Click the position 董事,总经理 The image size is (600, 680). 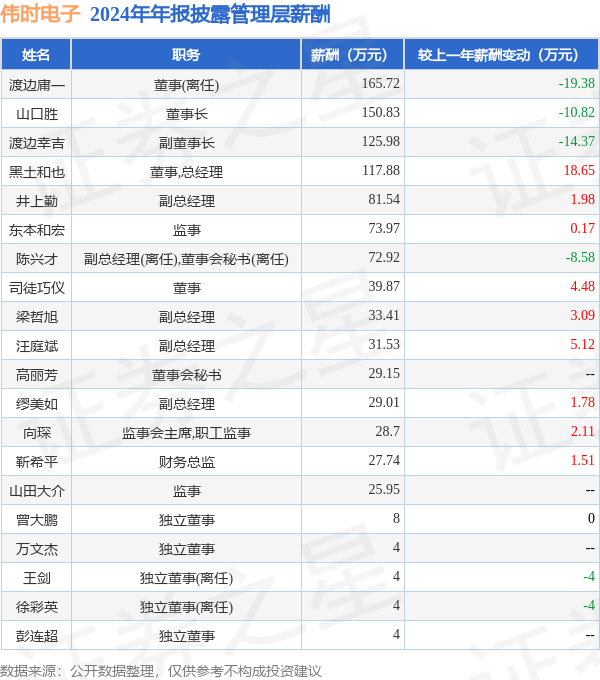[x=186, y=172]
